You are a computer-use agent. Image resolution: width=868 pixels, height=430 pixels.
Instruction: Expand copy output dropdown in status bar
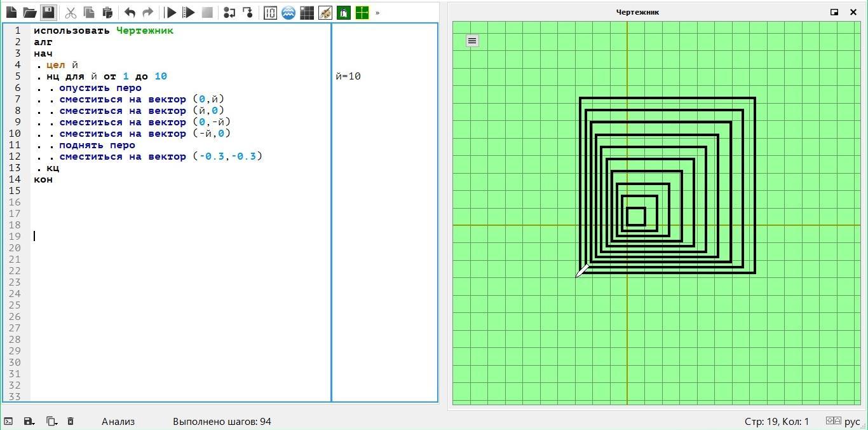click(x=51, y=421)
